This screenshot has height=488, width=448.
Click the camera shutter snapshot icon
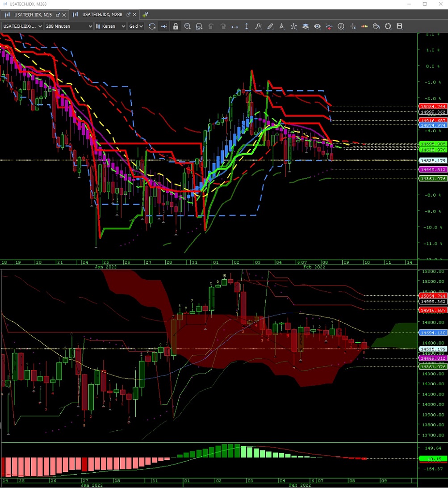coord(388,26)
